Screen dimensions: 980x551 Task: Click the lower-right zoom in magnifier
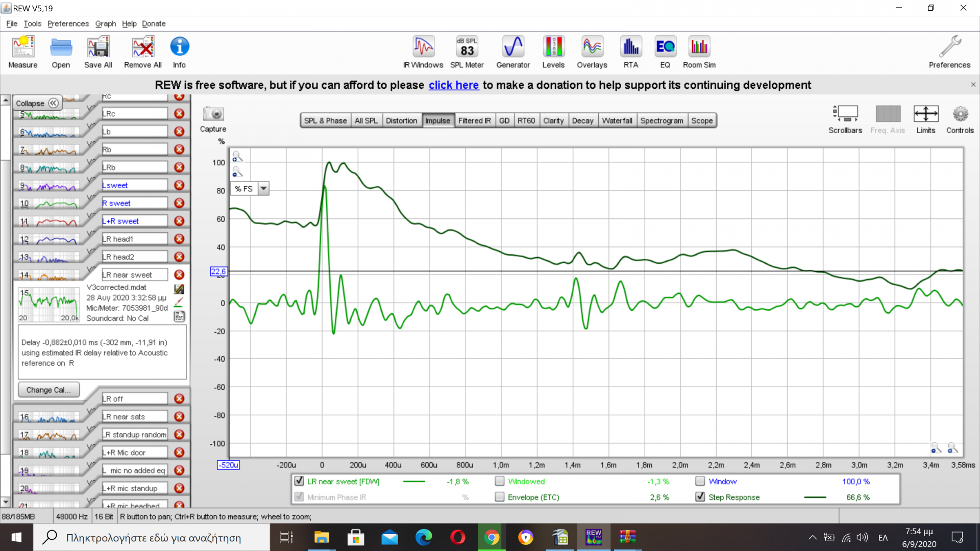pos(952,448)
